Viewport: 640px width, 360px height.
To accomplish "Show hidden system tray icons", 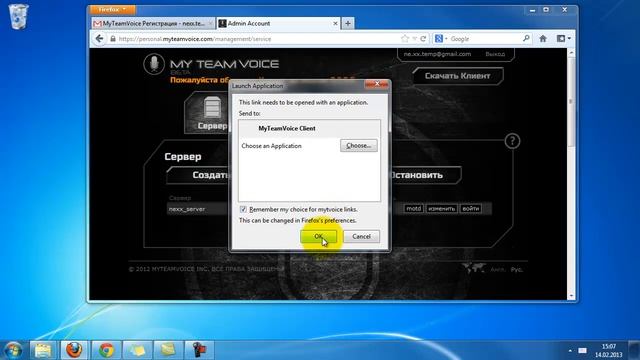I will click(x=570, y=351).
